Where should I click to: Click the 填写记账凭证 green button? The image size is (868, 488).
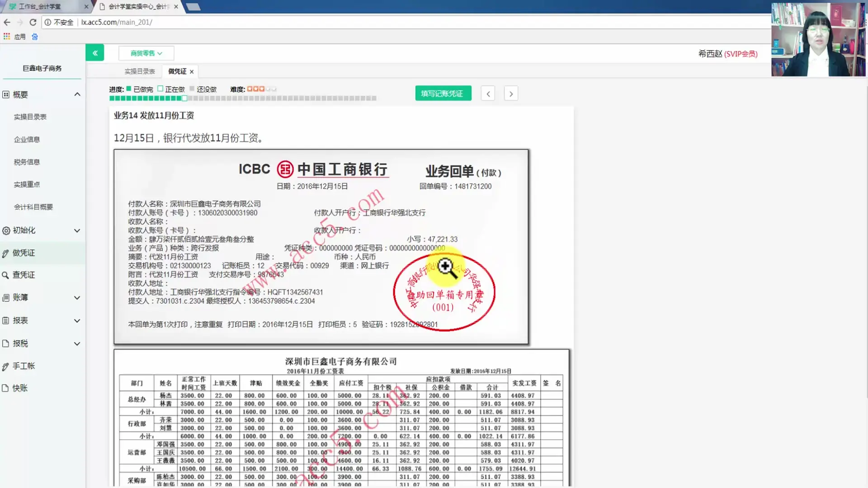coord(443,93)
